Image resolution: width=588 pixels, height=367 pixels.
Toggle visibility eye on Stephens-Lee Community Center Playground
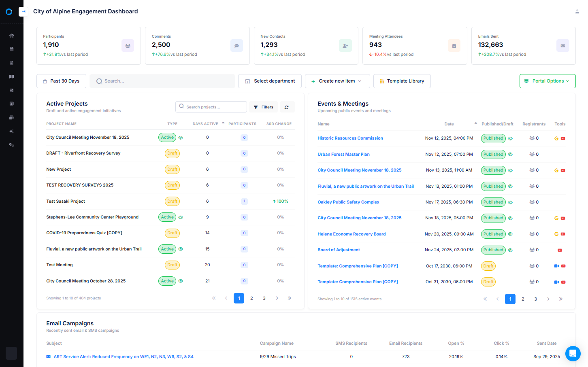(181, 217)
